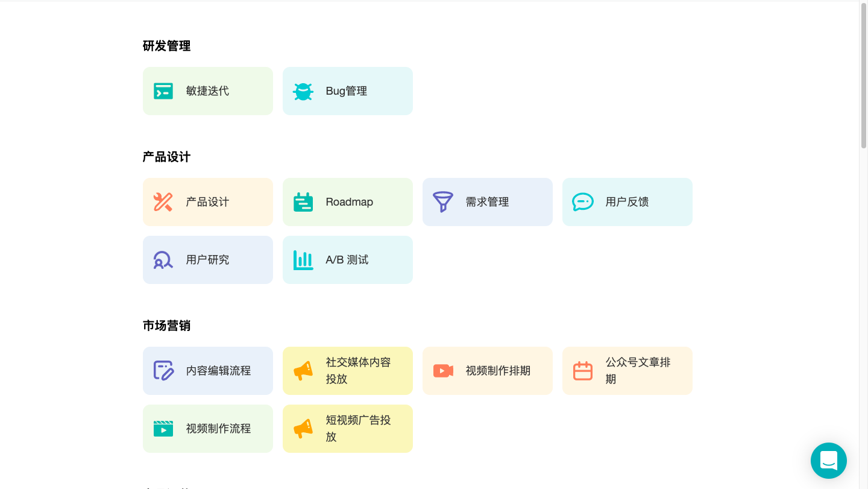868x489 pixels.
Task: Click the calendar icon on 公众号文章排期 card
Action: [x=583, y=371]
